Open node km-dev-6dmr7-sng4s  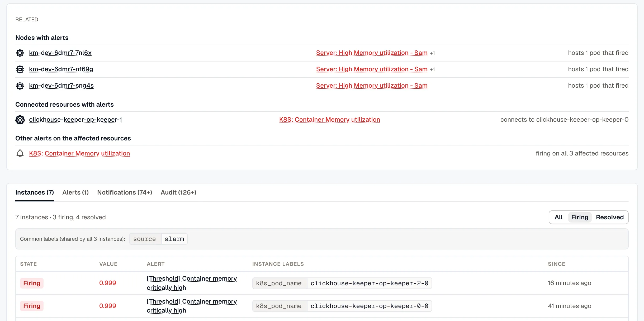point(61,86)
